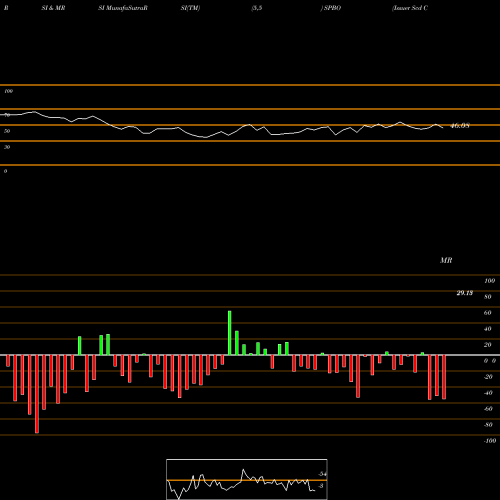
Task: Click the '(Inner Scd C' header text
Action: (410, 8)
